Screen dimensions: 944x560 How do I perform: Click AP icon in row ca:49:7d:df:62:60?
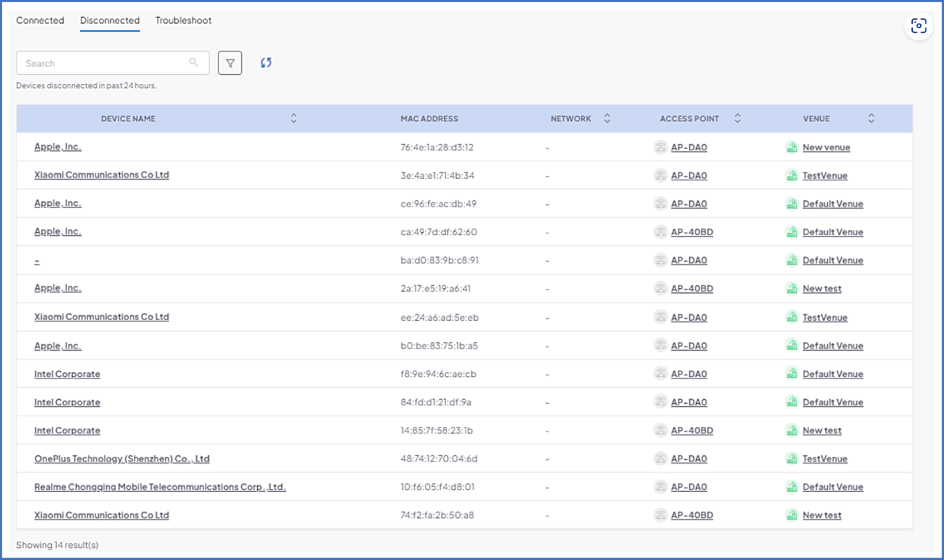[661, 232]
